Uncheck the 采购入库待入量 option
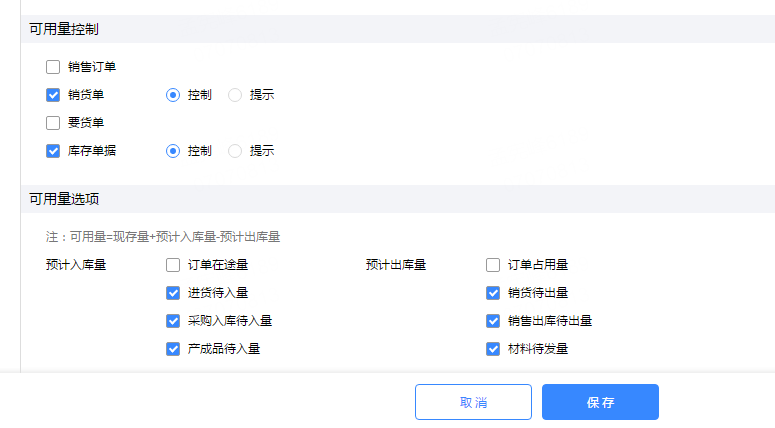The height and width of the screenshot is (428, 775). [x=173, y=321]
